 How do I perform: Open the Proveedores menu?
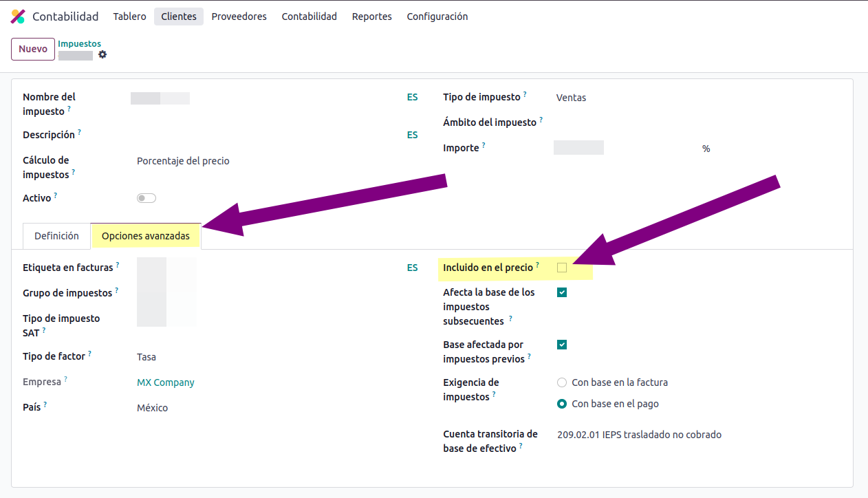pos(239,17)
